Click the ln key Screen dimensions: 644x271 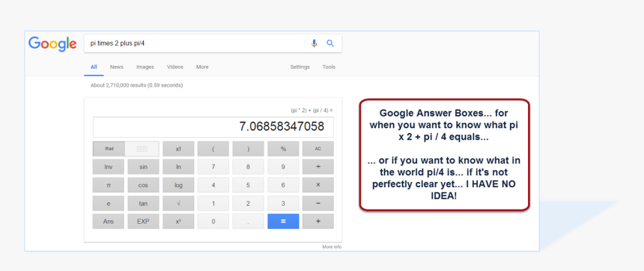click(178, 167)
